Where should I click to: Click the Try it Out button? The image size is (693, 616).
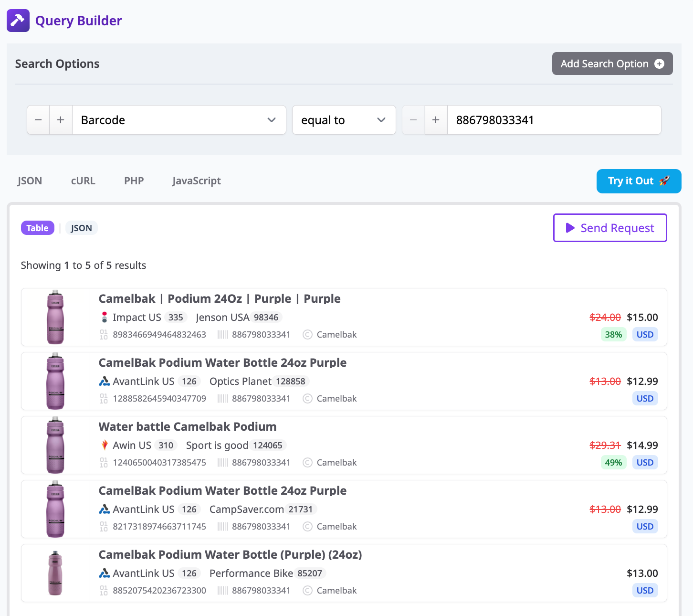tap(639, 181)
